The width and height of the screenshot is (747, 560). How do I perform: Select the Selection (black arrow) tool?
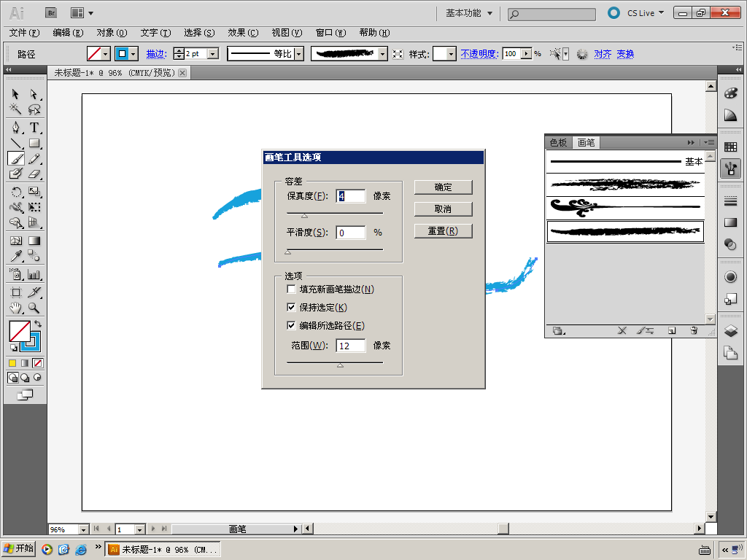click(x=15, y=94)
